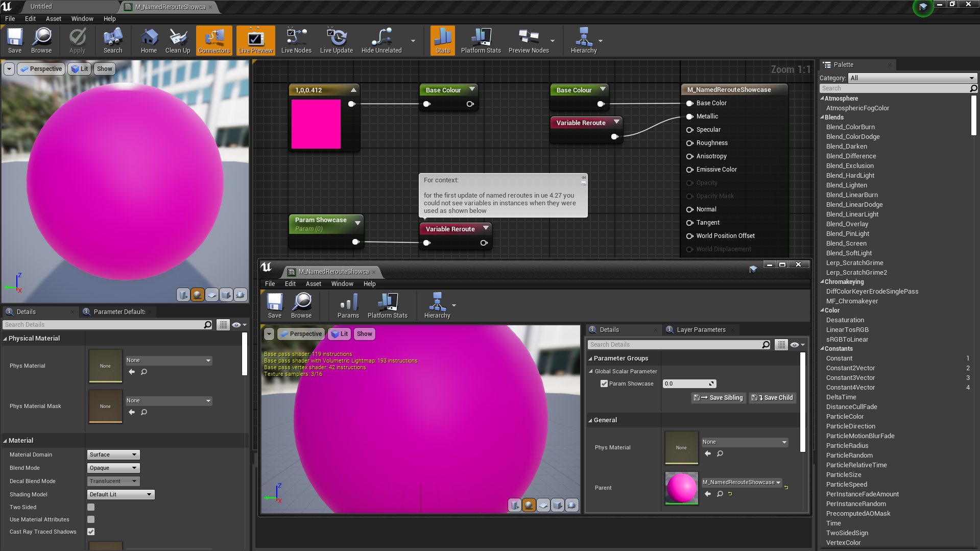Toggle the Connectors toolbar button
The image size is (980, 551).
pyautogui.click(x=214, y=40)
